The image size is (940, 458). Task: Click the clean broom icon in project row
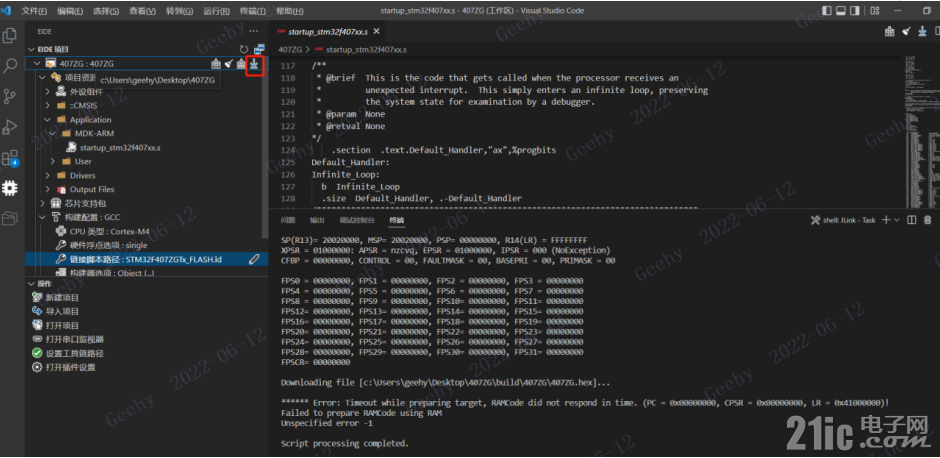[x=228, y=64]
